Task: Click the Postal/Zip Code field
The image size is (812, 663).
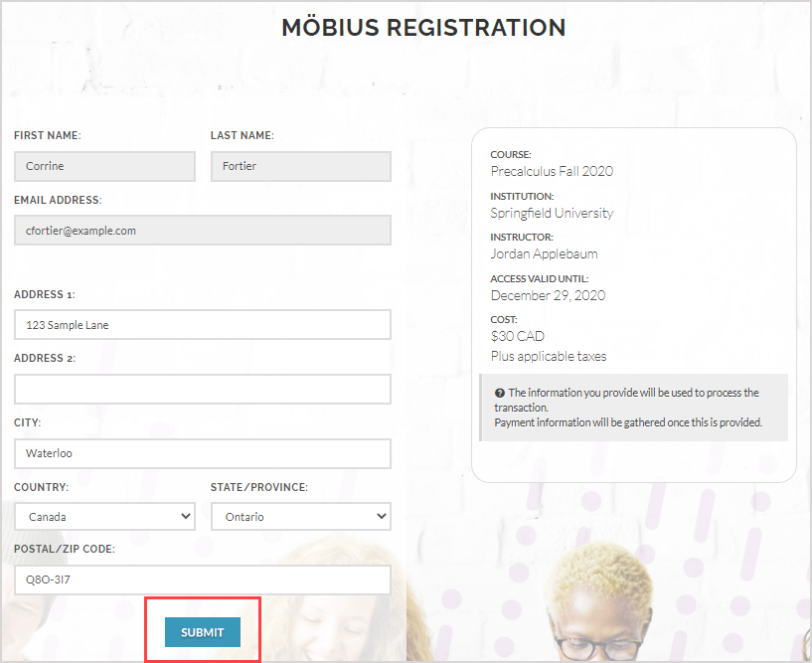Action: click(x=202, y=580)
